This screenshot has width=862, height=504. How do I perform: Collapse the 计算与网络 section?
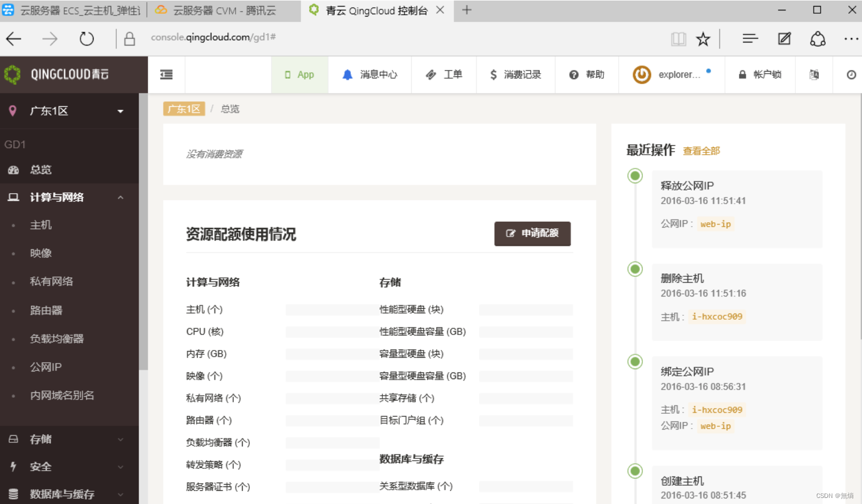pyautogui.click(x=69, y=197)
